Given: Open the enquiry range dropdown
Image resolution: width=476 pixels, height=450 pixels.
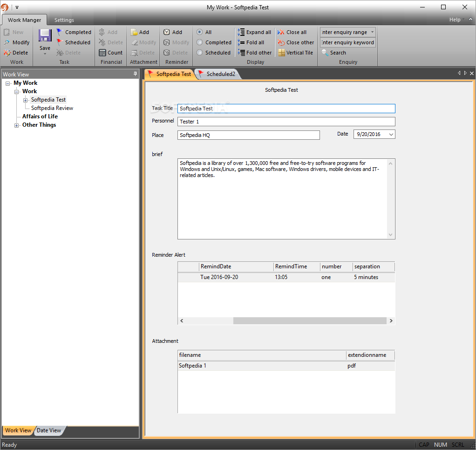Looking at the screenshot, I should point(372,32).
